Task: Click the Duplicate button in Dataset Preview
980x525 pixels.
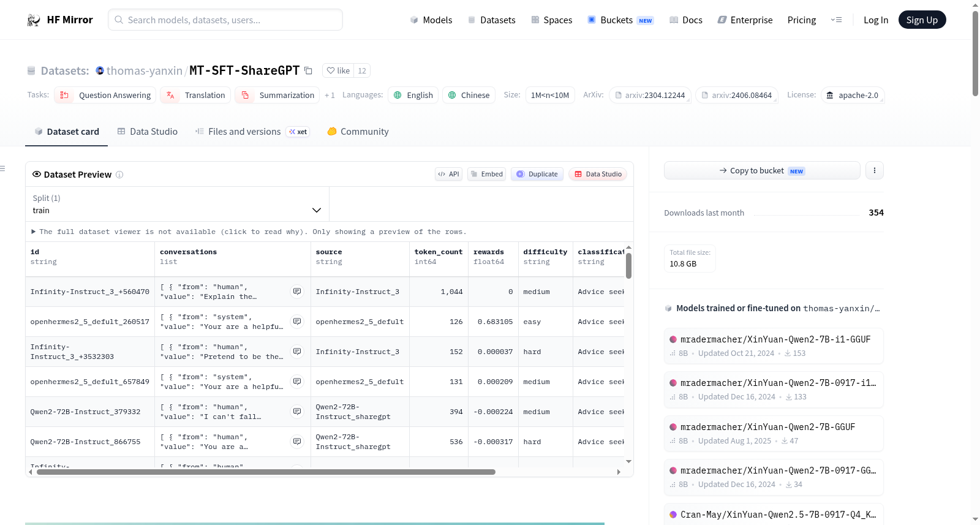Action: tap(537, 174)
